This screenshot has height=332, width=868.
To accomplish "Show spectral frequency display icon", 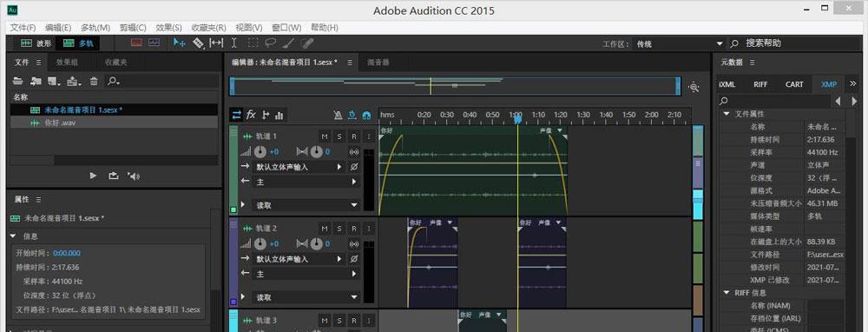I will coord(137,43).
